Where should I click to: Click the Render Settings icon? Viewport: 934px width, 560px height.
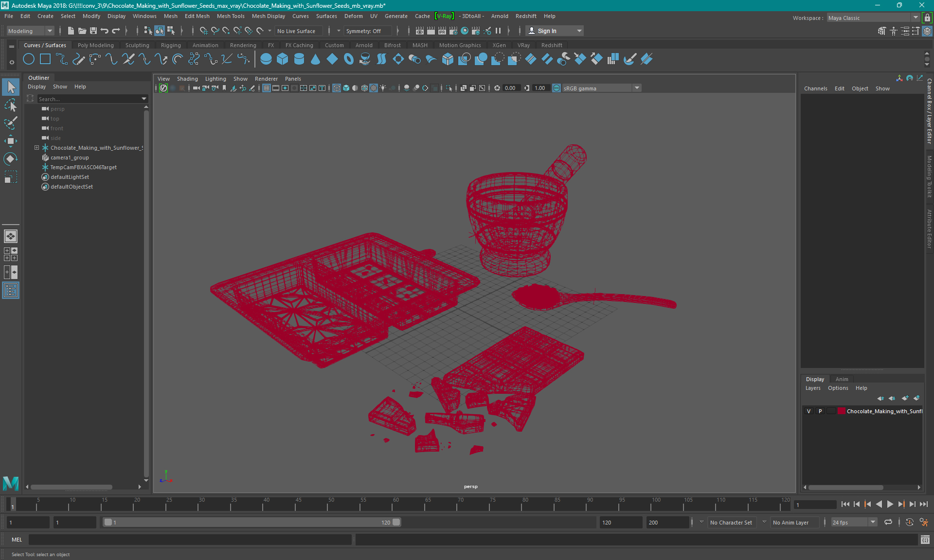(454, 31)
